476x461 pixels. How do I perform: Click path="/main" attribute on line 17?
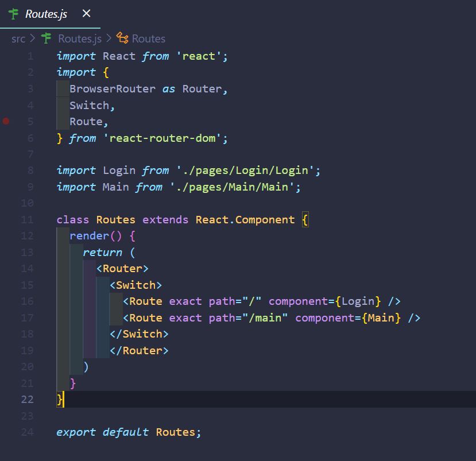click(248, 318)
